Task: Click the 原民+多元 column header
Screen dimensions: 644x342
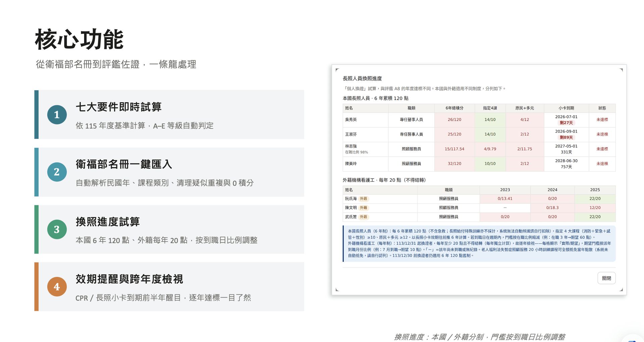Action: tap(525, 108)
